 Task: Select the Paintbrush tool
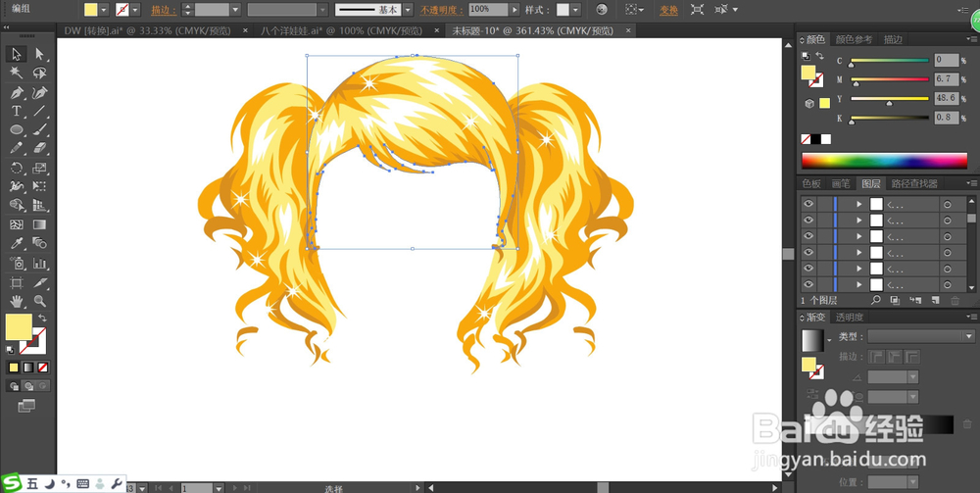click(39, 130)
